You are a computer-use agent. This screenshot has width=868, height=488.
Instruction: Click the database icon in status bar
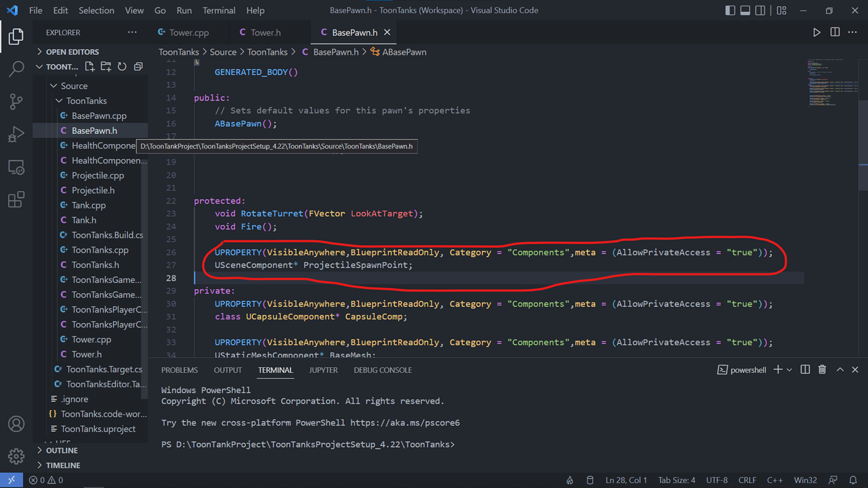coord(590,480)
